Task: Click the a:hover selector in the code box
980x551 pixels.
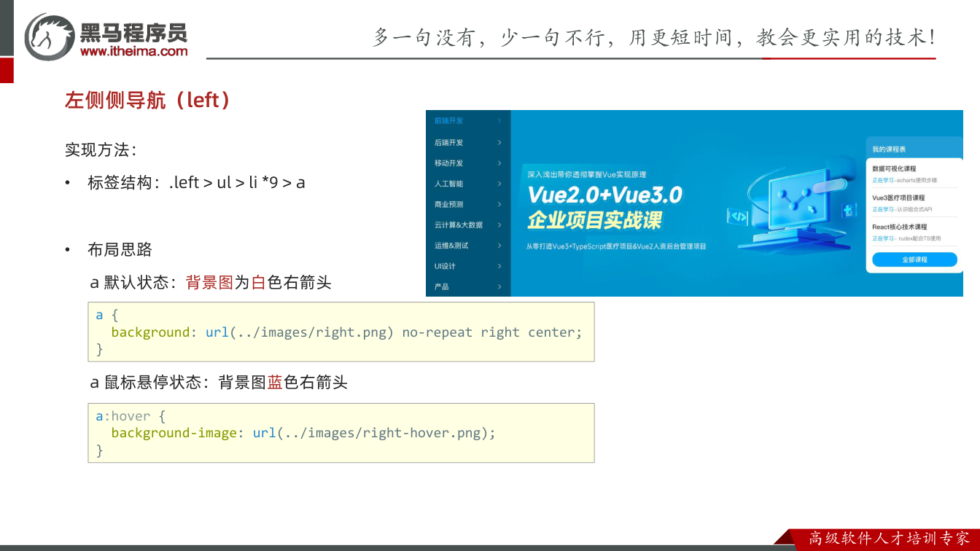Action: click(x=123, y=416)
